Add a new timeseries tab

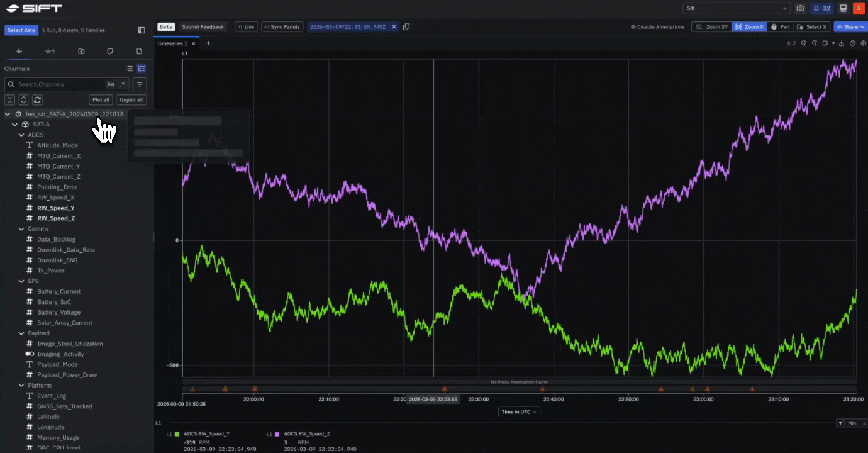click(x=208, y=43)
